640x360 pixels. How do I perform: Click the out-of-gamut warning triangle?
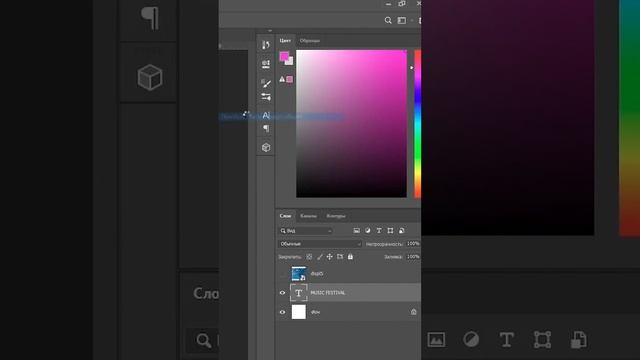pos(282,79)
